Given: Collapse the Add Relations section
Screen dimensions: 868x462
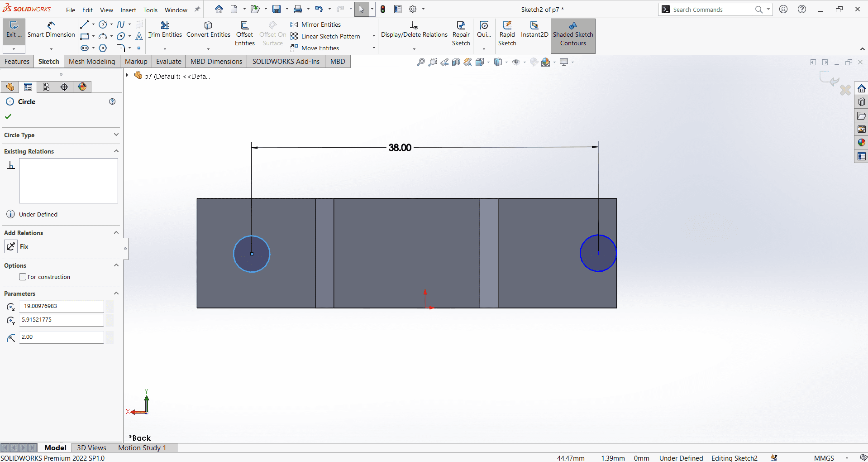Looking at the screenshot, I should [x=116, y=232].
